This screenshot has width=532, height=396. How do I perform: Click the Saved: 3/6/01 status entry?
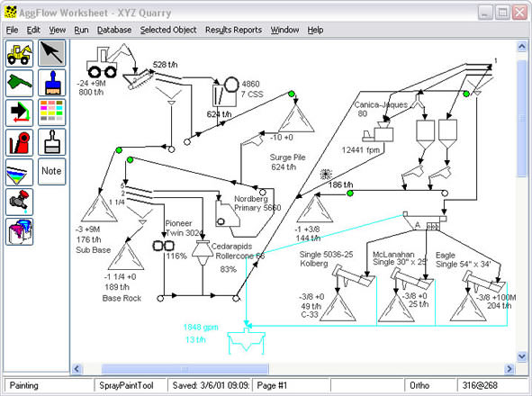click(211, 385)
